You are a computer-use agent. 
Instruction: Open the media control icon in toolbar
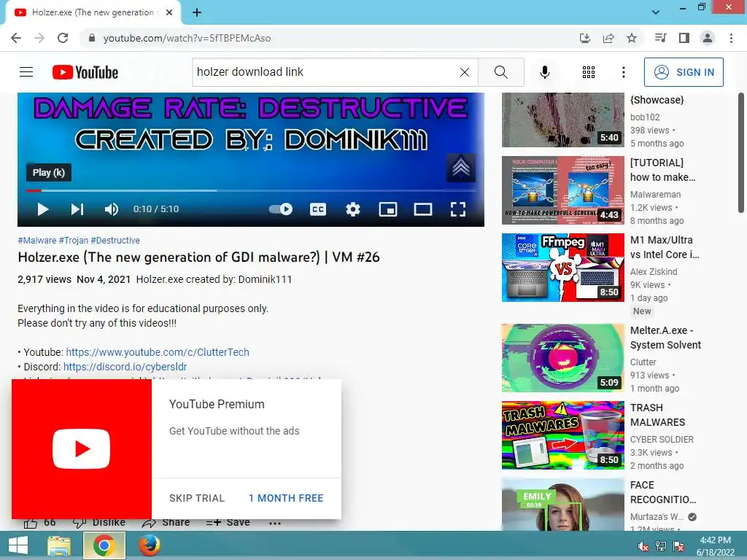[x=660, y=38]
